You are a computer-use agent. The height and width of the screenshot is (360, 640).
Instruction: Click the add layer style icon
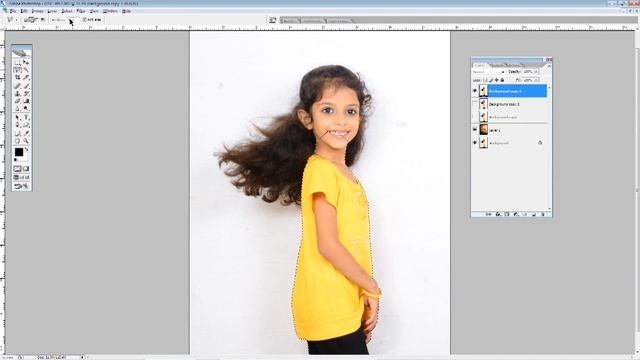498,214
